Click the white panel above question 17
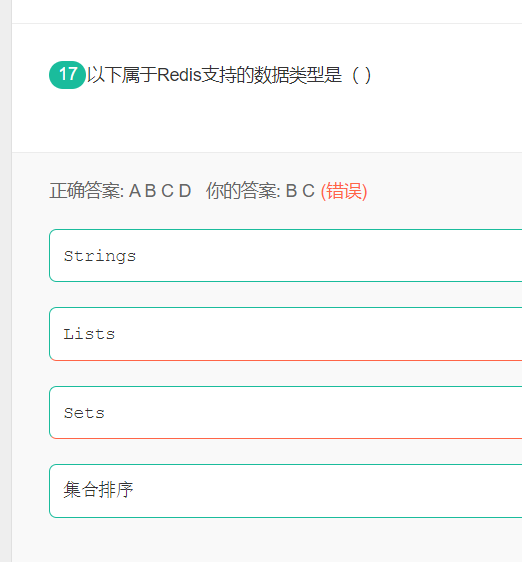 pos(267,11)
